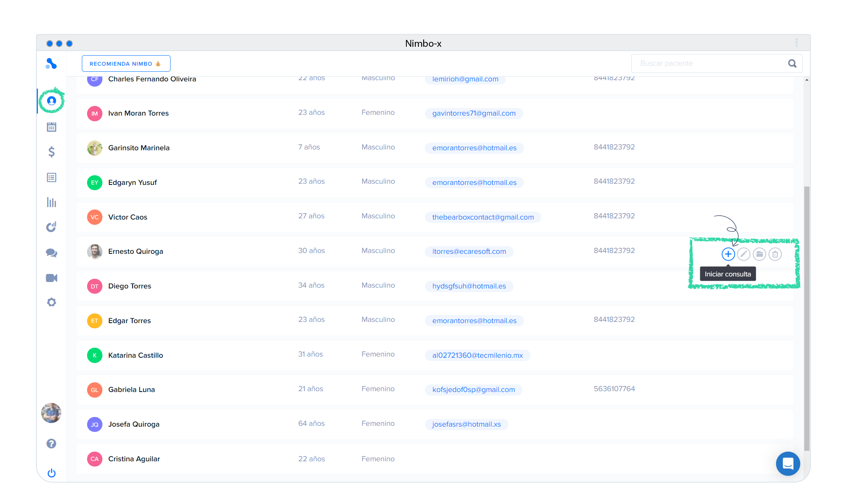
Task: Open the help question mark icon
Action: (x=52, y=444)
